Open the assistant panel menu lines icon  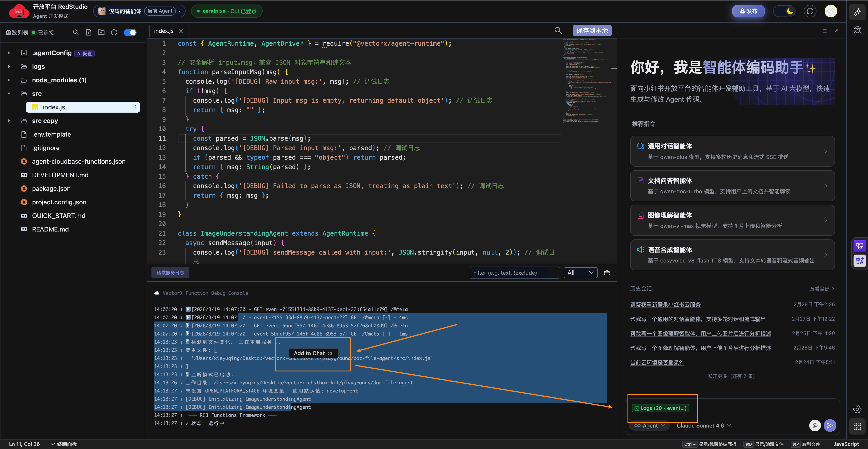(x=825, y=31)
